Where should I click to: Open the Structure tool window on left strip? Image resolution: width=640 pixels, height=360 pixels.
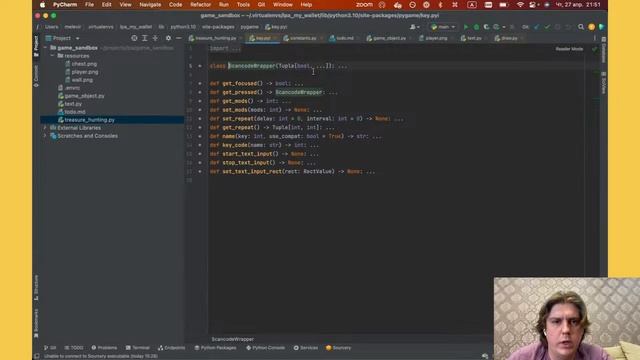click(x=36, y=288)
